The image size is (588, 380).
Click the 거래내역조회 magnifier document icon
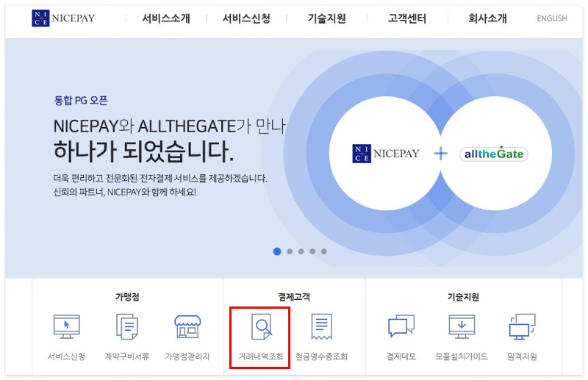pos(262,327)
